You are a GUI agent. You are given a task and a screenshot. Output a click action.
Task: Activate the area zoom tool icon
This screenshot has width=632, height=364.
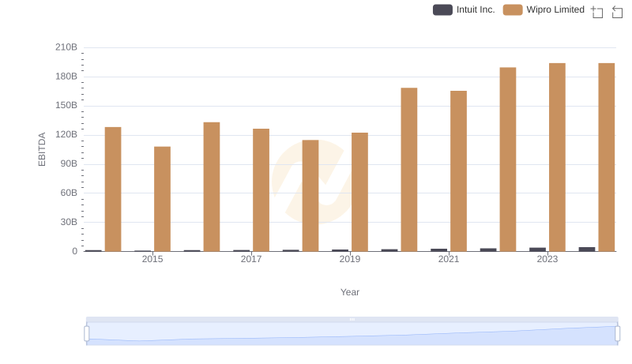597,12
